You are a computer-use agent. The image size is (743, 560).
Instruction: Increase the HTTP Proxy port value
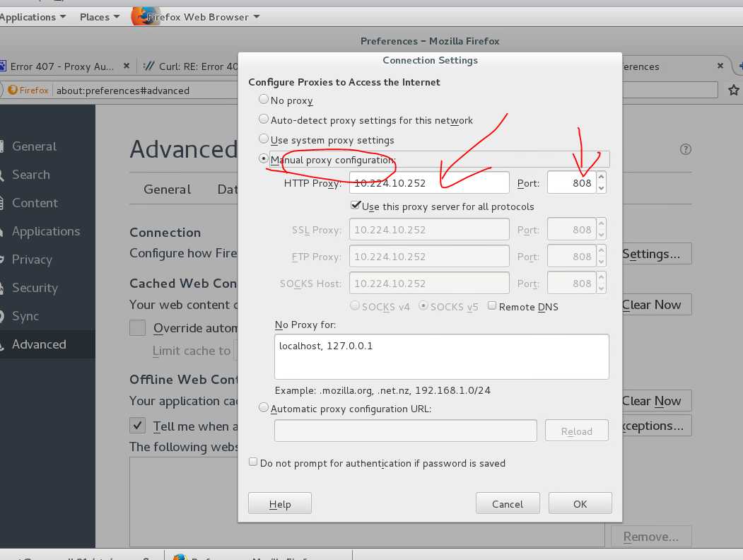pos(602,177)
